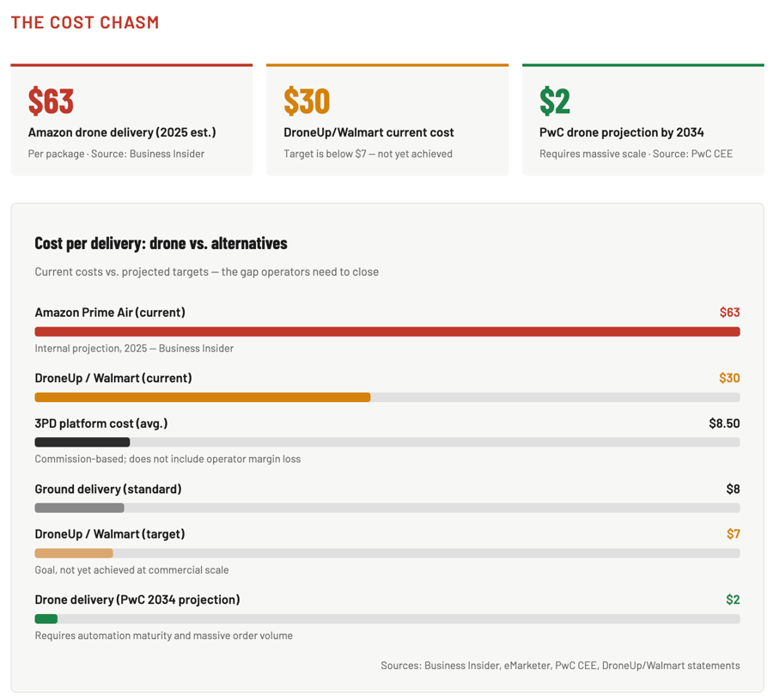Click the green PwC 2034 projection bar
Image resolution: width=773 pixels, height=700 pixels.
[x=46, y=619]
